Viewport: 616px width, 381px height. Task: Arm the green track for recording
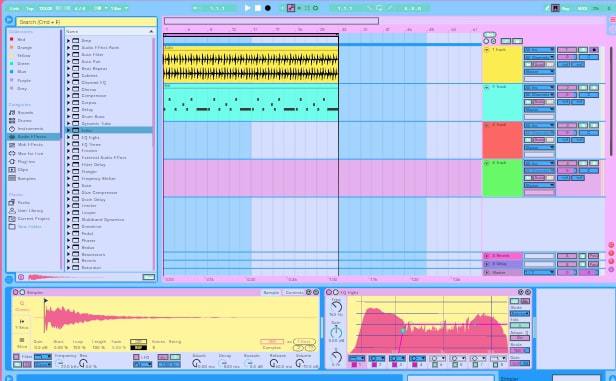tap(594, 163)
